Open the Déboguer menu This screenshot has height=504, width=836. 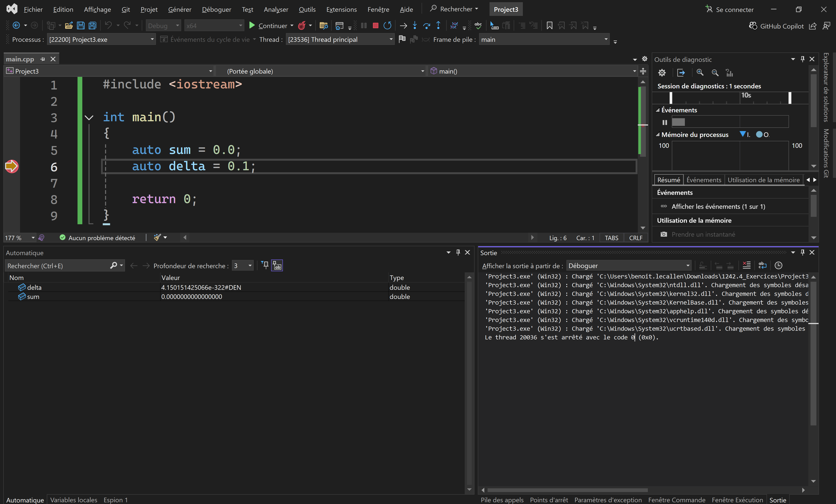pos(216,10)
